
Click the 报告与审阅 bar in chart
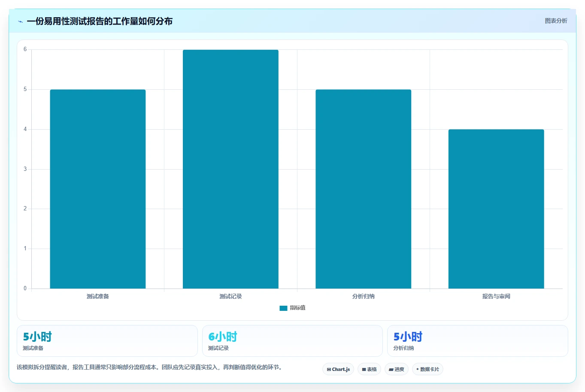click(496, 209)
